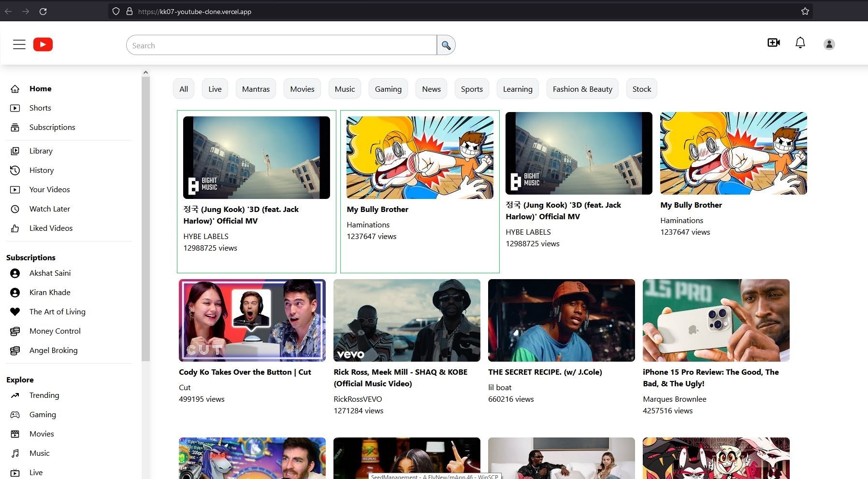
Task: Open The Art of Living subscription
Action: pyautogui.click(x=57, y=312)
